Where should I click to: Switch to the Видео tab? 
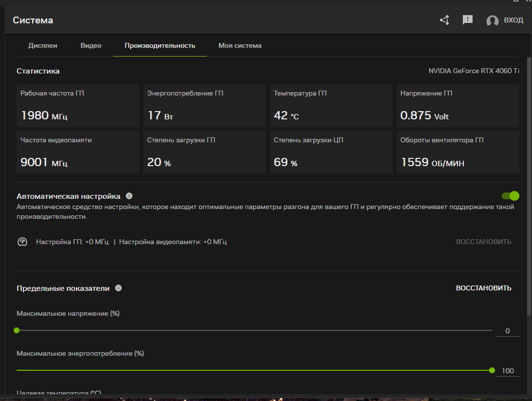pos(91,45)
